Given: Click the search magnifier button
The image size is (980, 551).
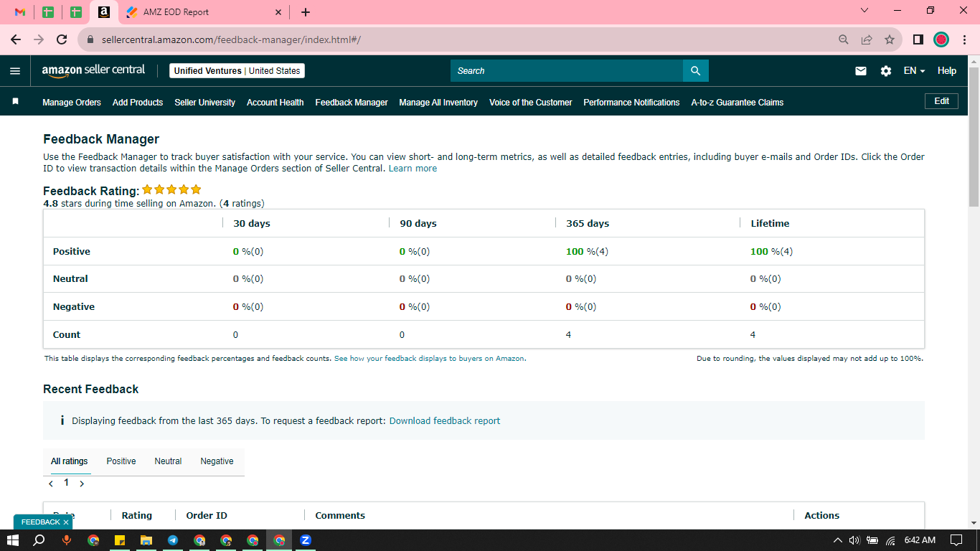Looking at the screenshot, I should point(695,71).
